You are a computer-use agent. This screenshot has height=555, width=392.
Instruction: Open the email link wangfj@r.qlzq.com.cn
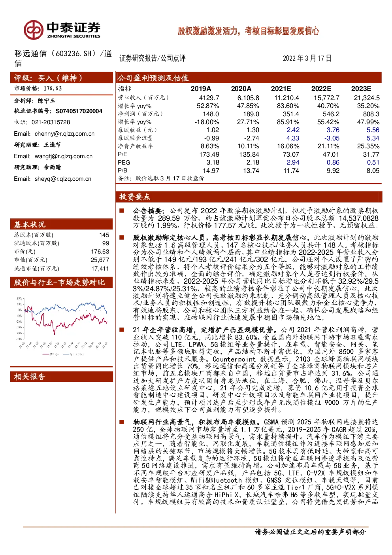point(64,156)
